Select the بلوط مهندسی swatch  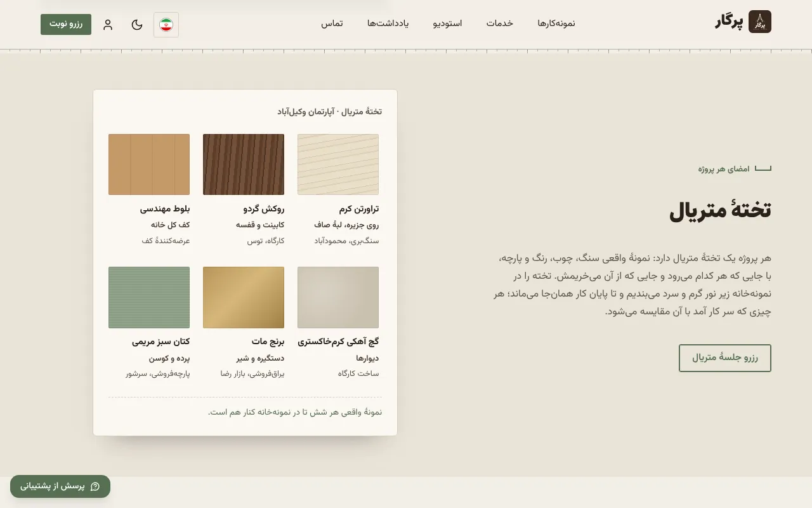(x=149, y=164)
